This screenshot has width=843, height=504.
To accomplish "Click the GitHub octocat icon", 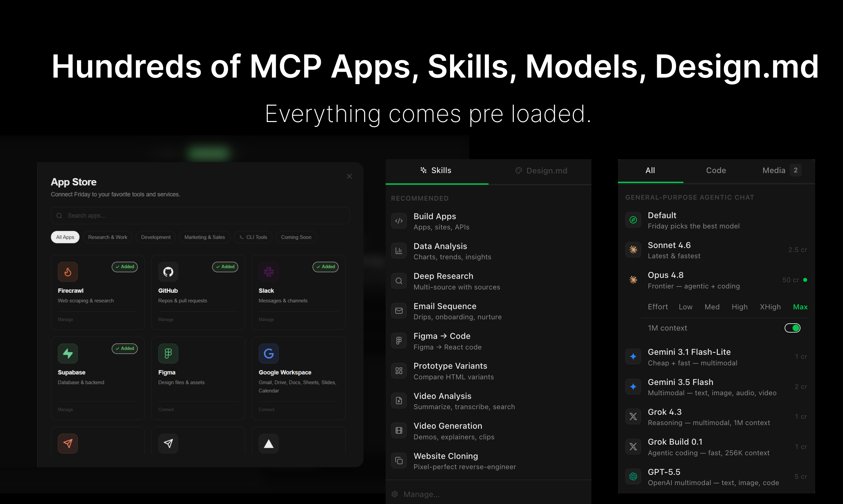I will coord(168,272).
